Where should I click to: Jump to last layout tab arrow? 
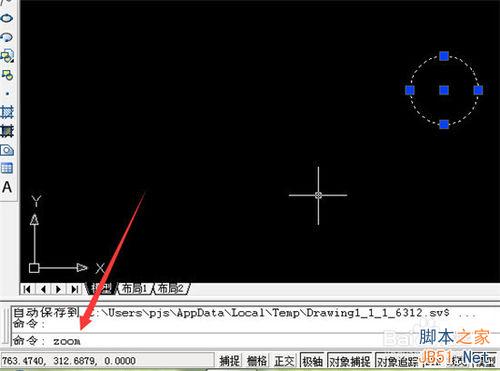74,289
